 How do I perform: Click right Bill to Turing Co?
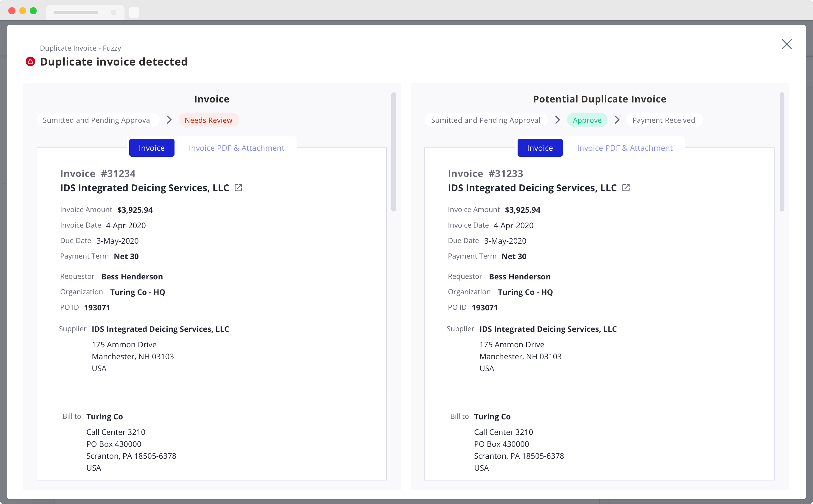492,417
